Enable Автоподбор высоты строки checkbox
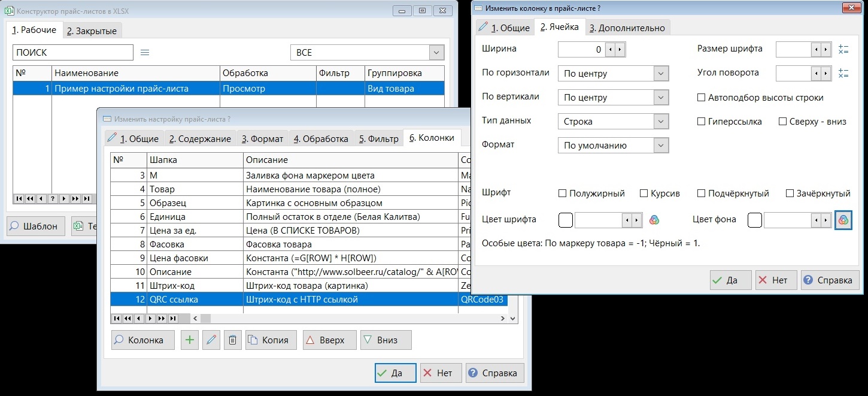The width and height of the screenshot is (868, 396). [x=701, y=98]
